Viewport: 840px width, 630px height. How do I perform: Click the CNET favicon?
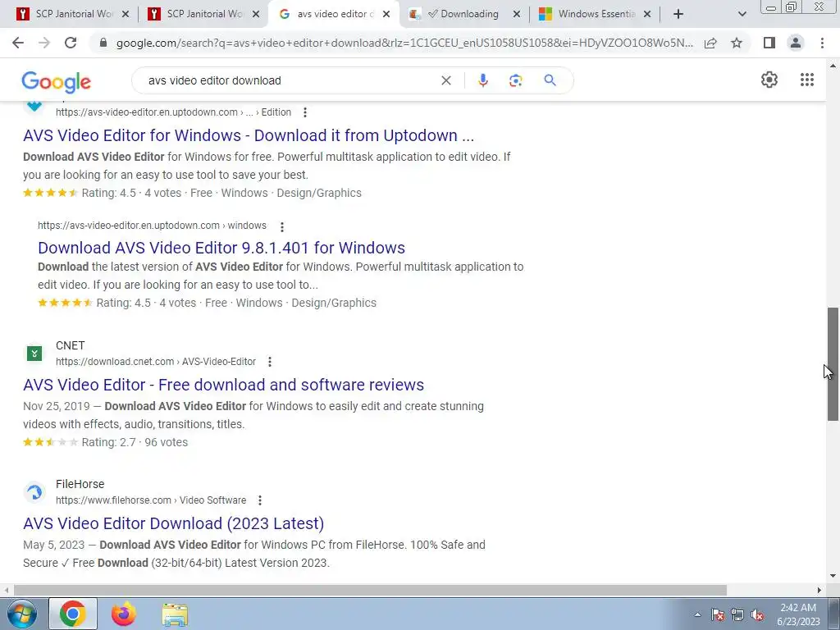(34, 354)
